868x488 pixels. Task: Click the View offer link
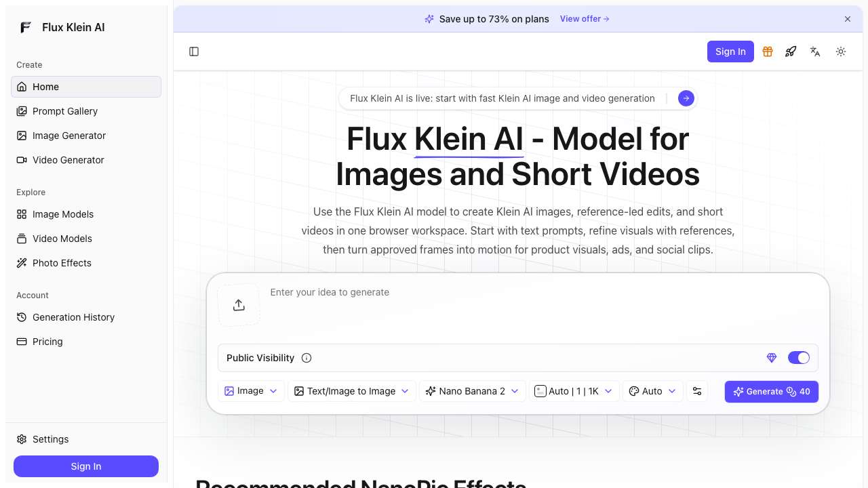[585, 19]
